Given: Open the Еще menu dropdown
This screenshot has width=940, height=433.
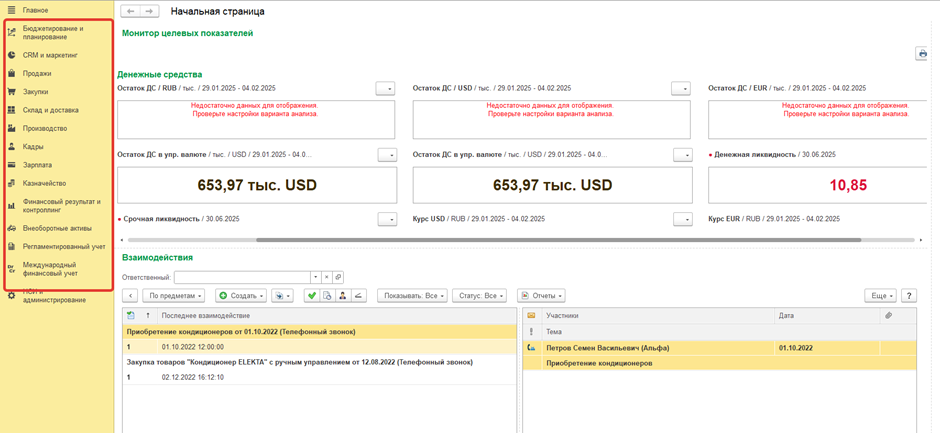Looking at the screenshot, I should tap(881, 296).
